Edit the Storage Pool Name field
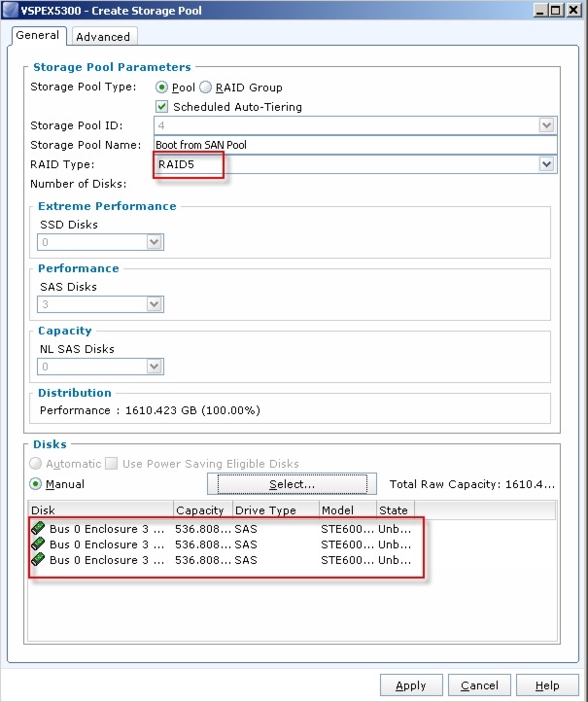Image resolution: width=588 pixels, height=702 pixels. (356, 145)
